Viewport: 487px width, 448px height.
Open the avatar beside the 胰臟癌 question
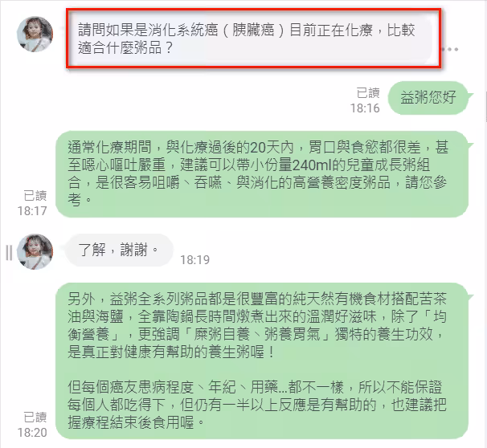[35, 34]
